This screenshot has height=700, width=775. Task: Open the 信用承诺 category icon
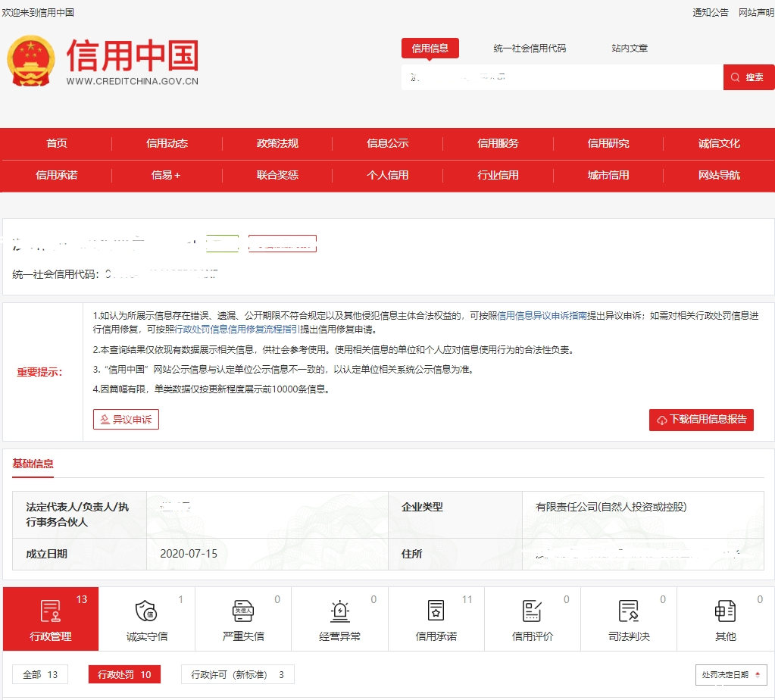tap(436, 611)
